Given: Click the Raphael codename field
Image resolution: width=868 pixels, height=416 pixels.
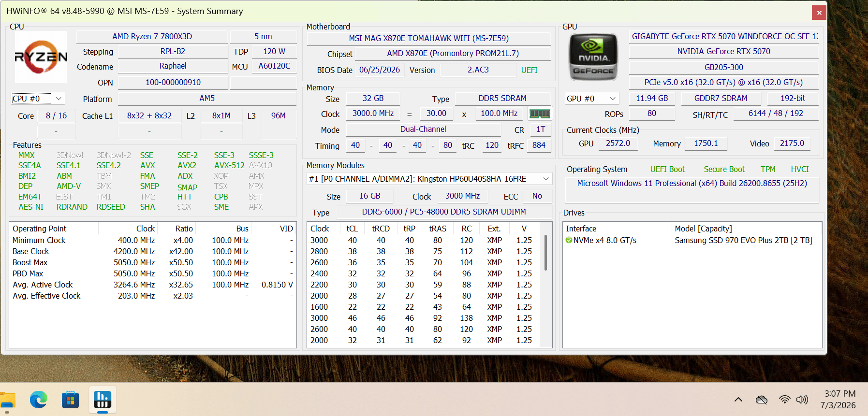Looking at the screenshot, I should [x=173, y=66].
